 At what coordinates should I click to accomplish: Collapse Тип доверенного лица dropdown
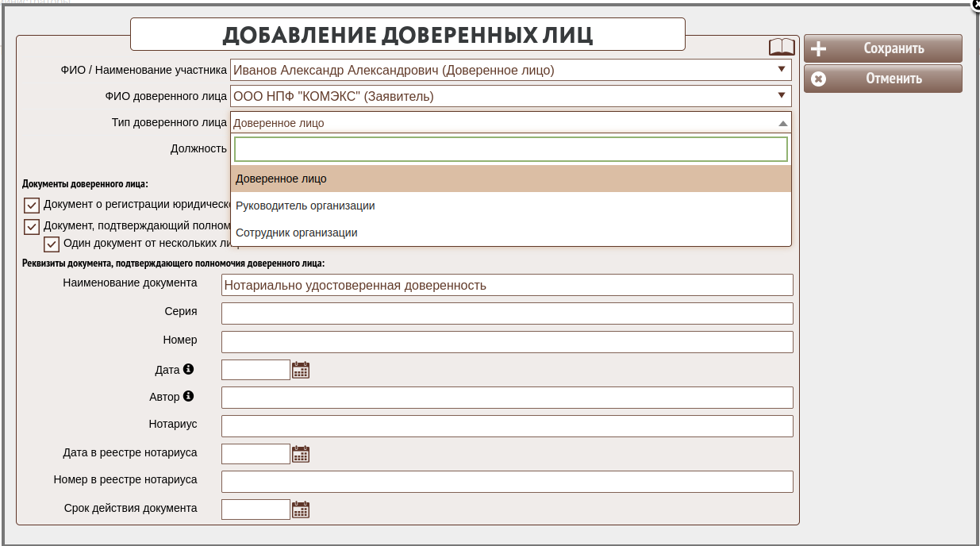coord(782,123)
